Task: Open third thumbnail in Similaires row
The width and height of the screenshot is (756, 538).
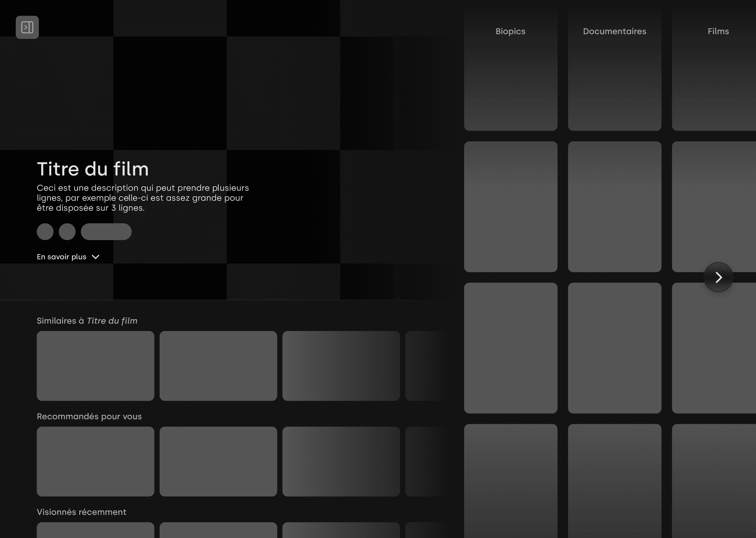Action: [x=341, y=366]
